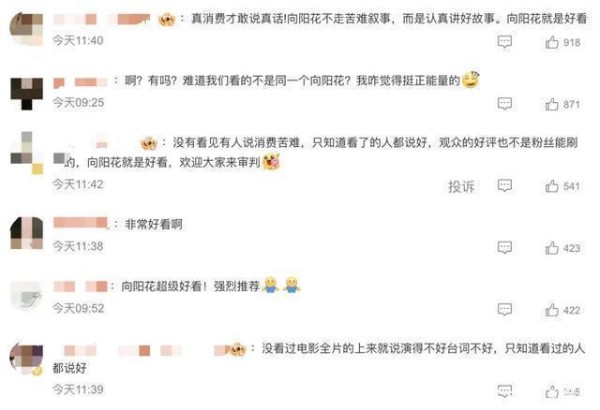Reply to the last comment posted 今天11:39

pyautogui.click(x=504, y=392)
